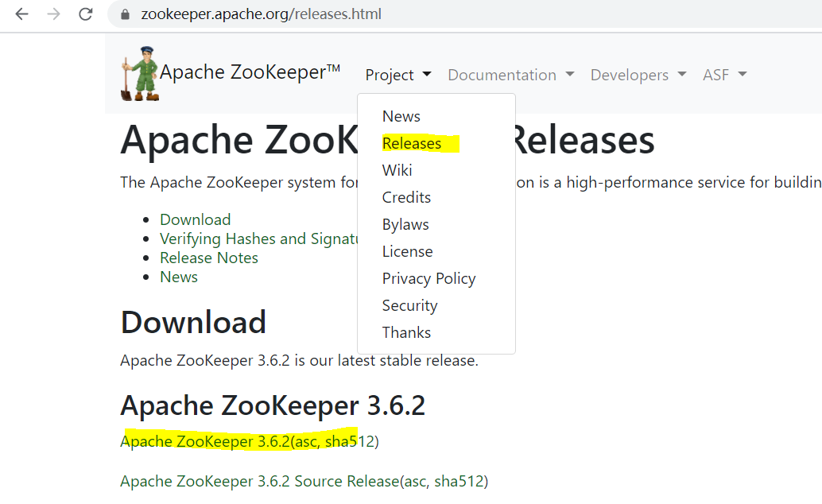Click the padlock site security icon

coord(125,14)
